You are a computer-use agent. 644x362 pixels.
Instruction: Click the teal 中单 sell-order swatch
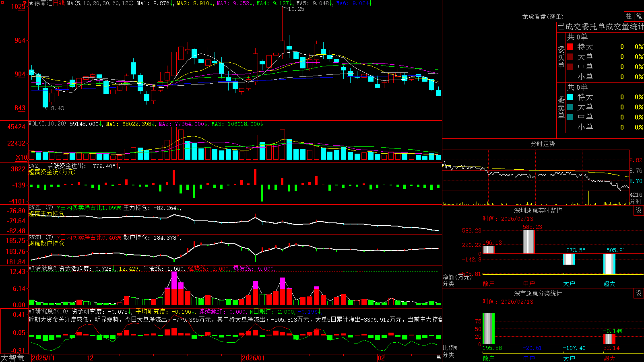tap(570, 117)
